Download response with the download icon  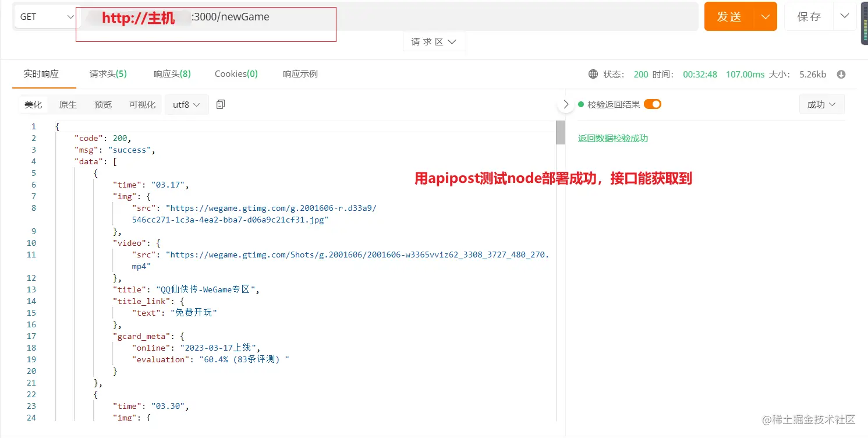[x=841, y=75]
